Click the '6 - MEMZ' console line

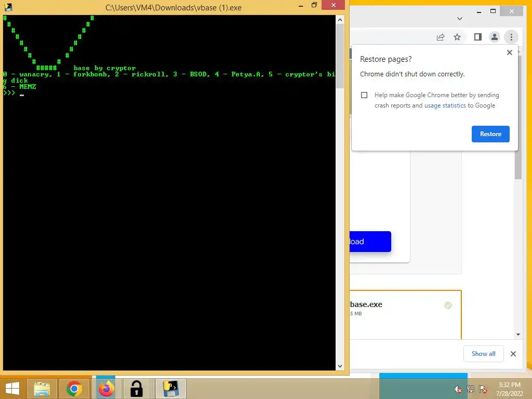[19, 87]
